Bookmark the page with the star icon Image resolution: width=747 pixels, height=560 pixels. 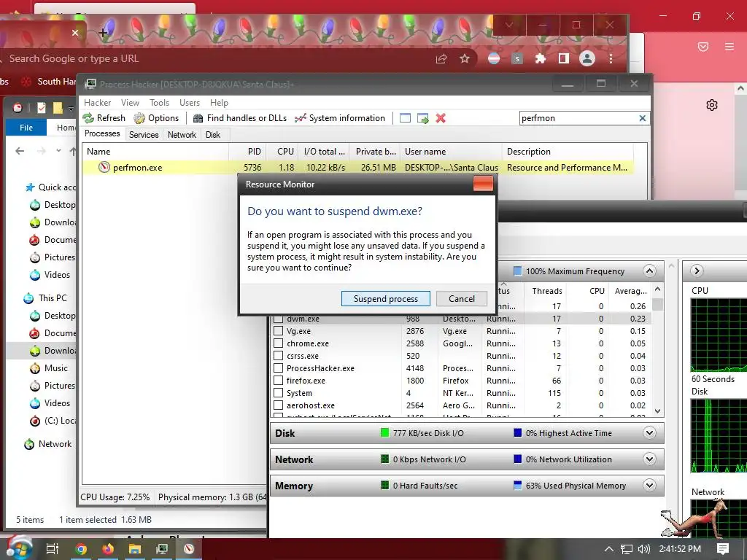[465, 58]
